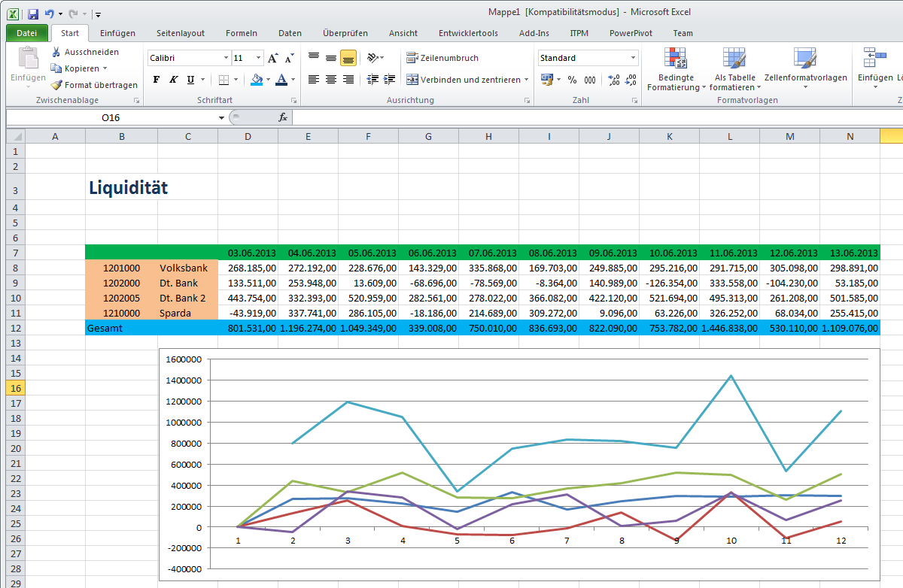The image size is (903, 588).
Task: Click the Ausschneiden scissors button
Action: [84, 52]
